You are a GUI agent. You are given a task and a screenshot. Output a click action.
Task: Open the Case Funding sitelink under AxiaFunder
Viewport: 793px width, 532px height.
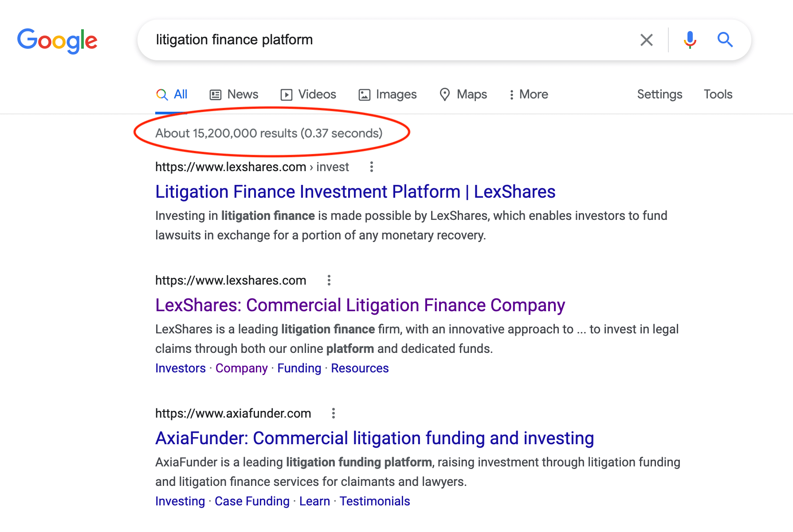(252, 501)
